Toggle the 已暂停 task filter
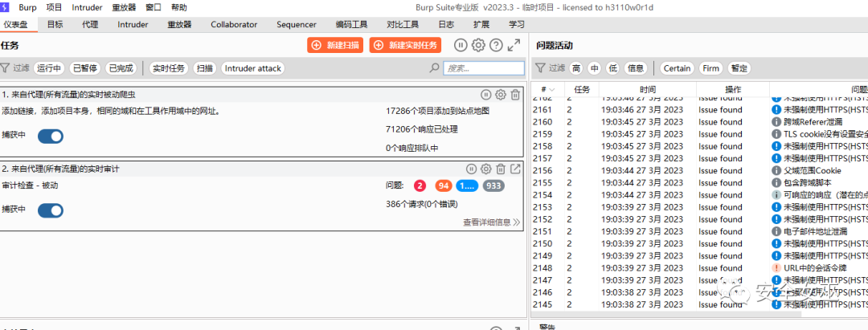 85,68
